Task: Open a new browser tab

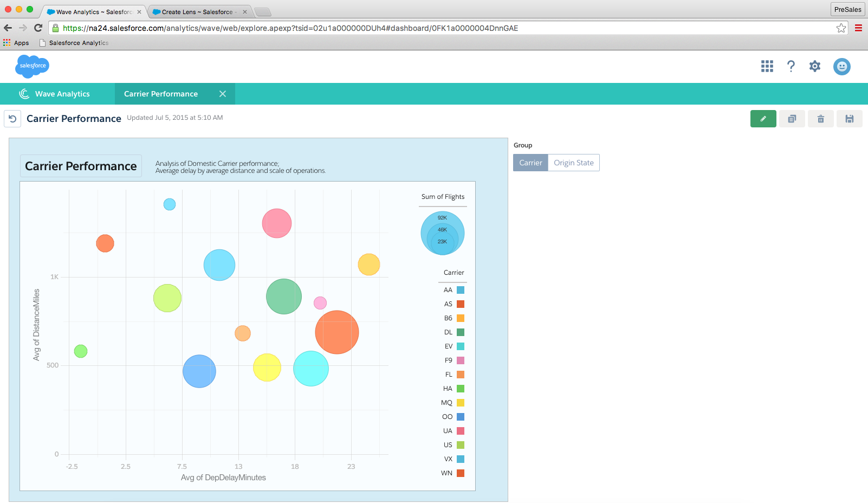Action: [x=262, y=12]
